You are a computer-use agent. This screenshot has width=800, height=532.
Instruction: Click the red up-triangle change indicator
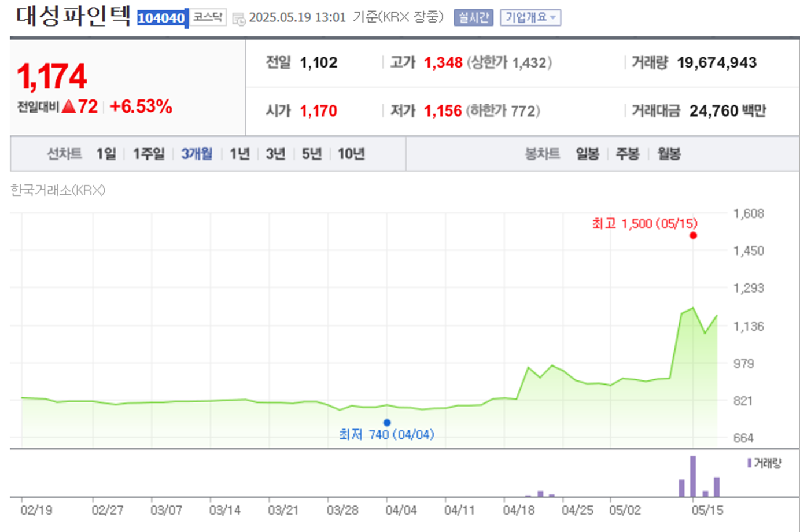point(69,106)
